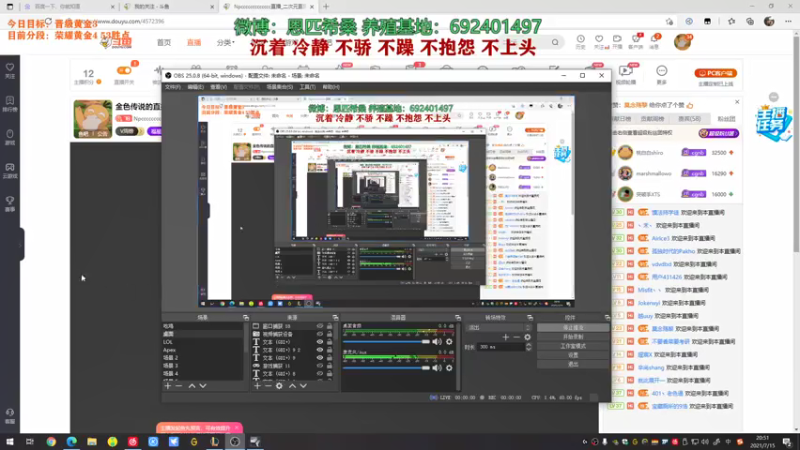
Task: Add a scene transition with plus icon
Action: coord(506,337)
